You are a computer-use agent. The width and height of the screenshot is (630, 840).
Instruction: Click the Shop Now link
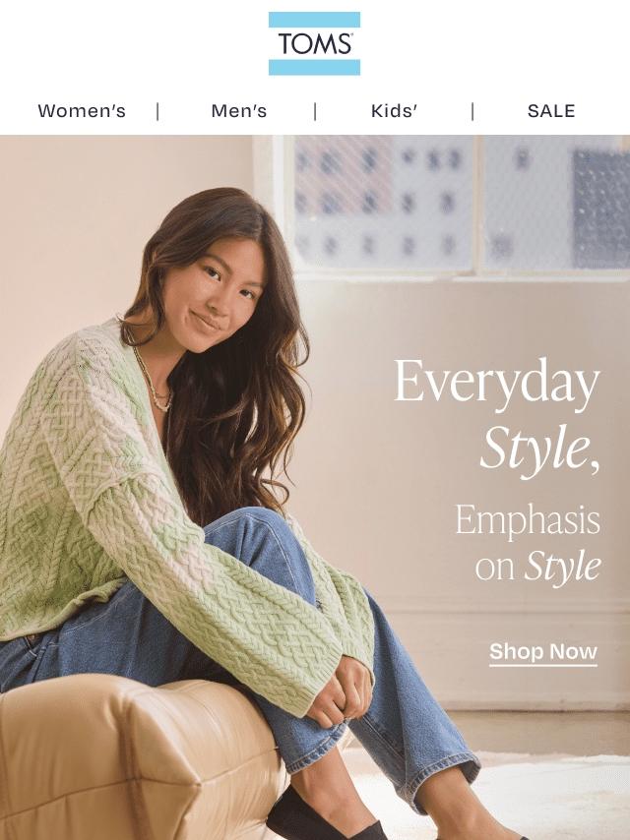tap(543, 652)
